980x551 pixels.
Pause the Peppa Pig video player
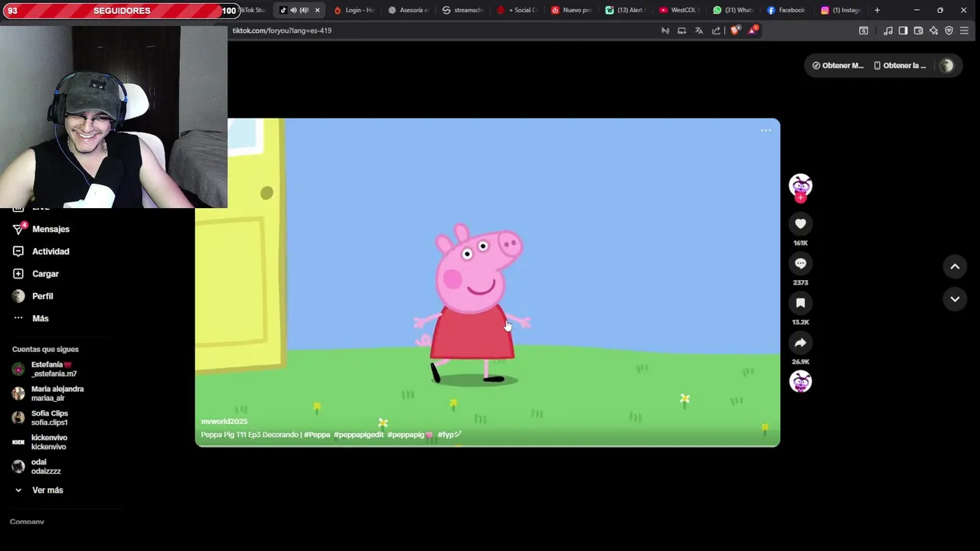pos(488,282)
